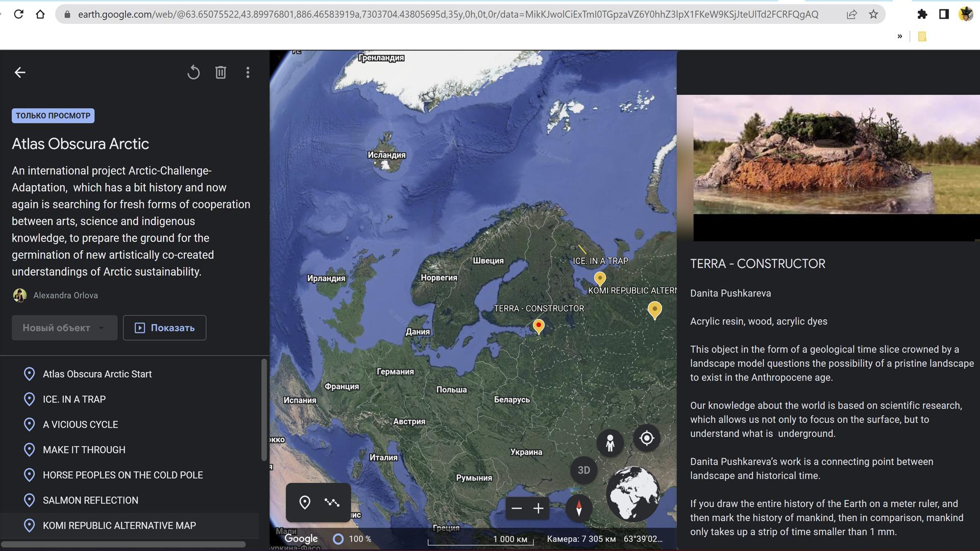Select KOMI REPUBLIC ALTERNATIVE MAP item
Image resolution: width=980 pixels, height=551 pixels.
(x=130, y=525)
